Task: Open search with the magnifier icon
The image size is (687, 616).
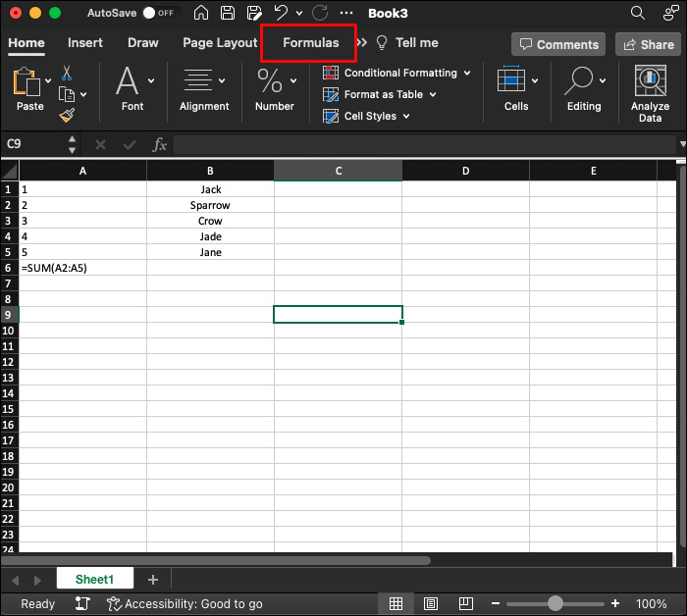Action: pos(639,14)
